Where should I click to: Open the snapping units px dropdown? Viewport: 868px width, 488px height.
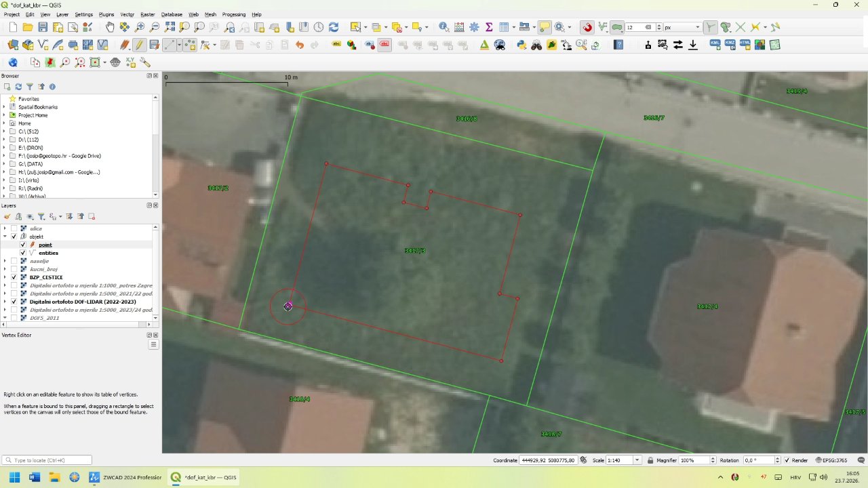click(682, 27)
